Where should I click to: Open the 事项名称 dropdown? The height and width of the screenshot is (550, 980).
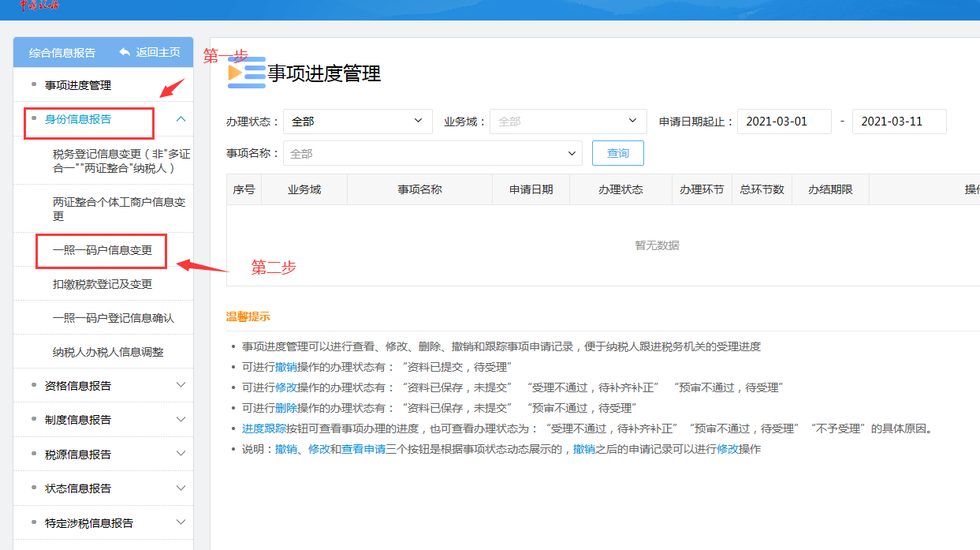pos(432,153)
